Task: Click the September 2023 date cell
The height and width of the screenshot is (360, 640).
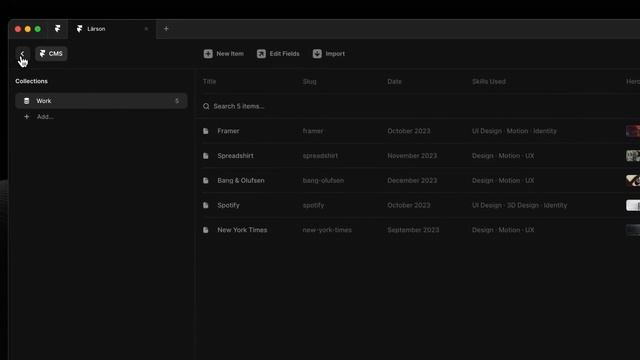Action: click(413, 230)
